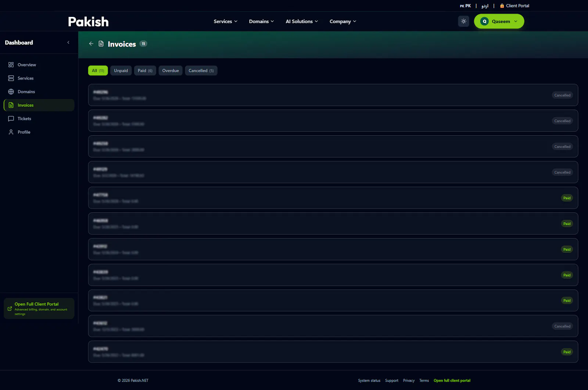The image size is (588, 390).
Task: Select the All (11) filter tab
Action: (x=98, y=71)
